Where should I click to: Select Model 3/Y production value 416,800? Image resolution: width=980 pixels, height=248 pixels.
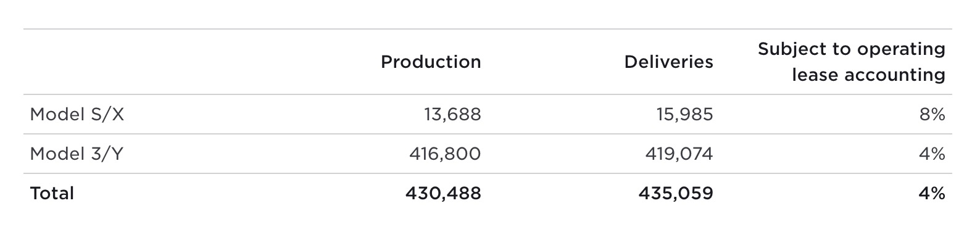pos(444,154)
